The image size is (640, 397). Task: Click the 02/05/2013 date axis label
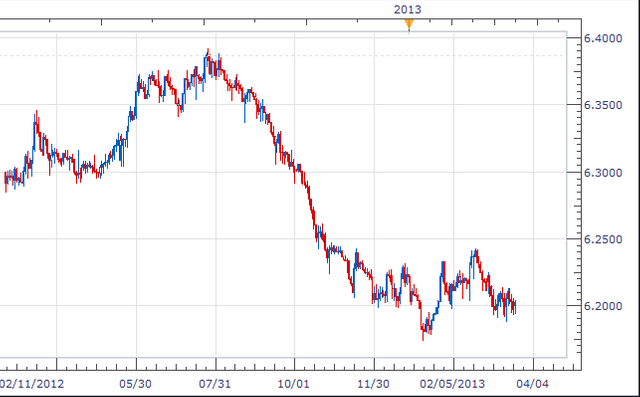click(453, 384)
